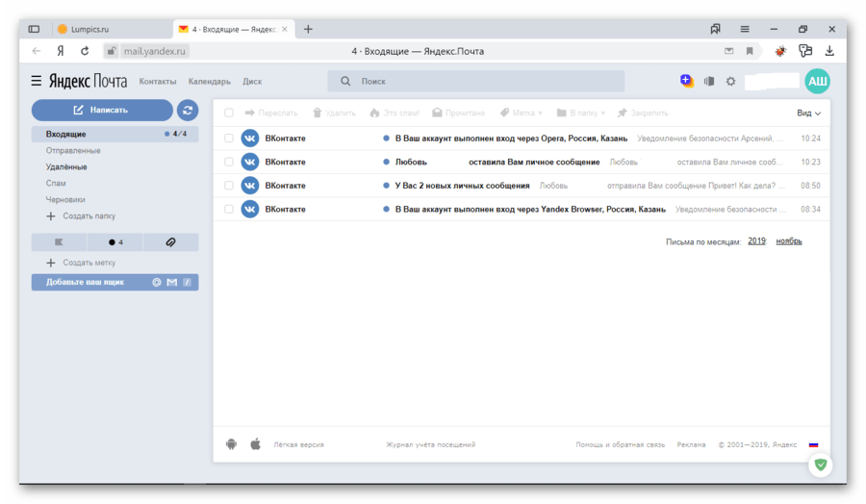Open the Входящие inbox folder
866x504 pixels.
(115, 134)
